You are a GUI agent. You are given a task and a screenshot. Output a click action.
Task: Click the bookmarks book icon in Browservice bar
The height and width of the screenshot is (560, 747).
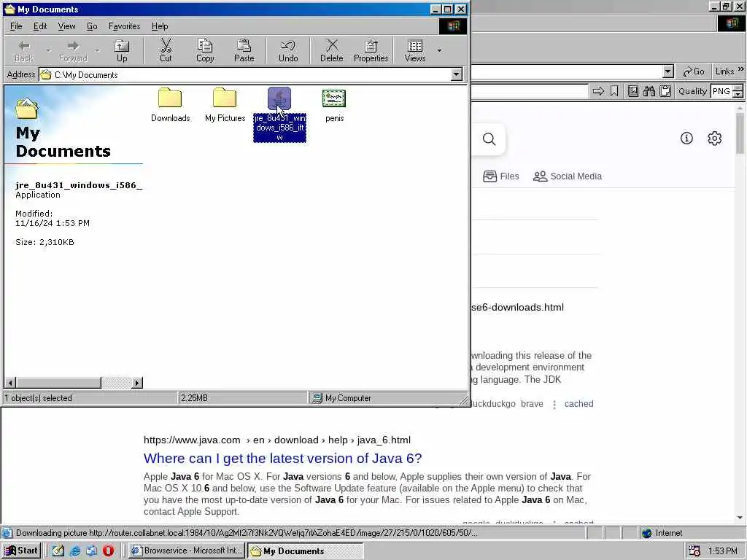632,91
